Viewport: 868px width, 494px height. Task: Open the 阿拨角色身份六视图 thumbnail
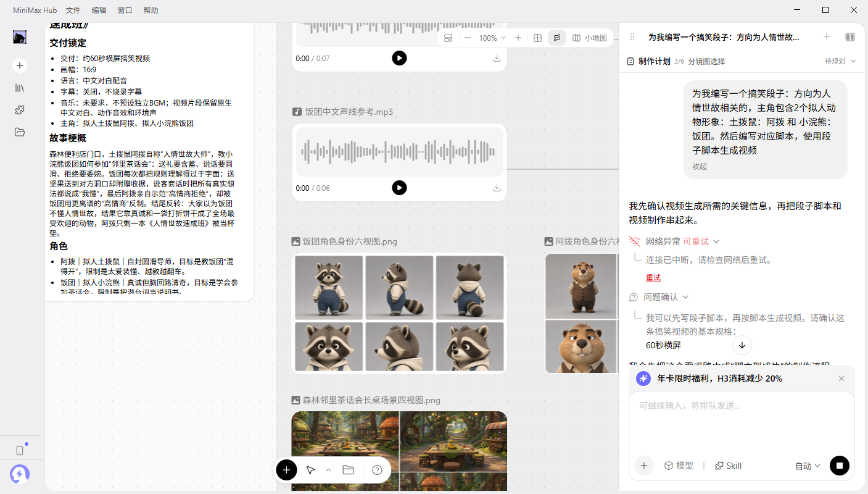[x=582, y=313]
